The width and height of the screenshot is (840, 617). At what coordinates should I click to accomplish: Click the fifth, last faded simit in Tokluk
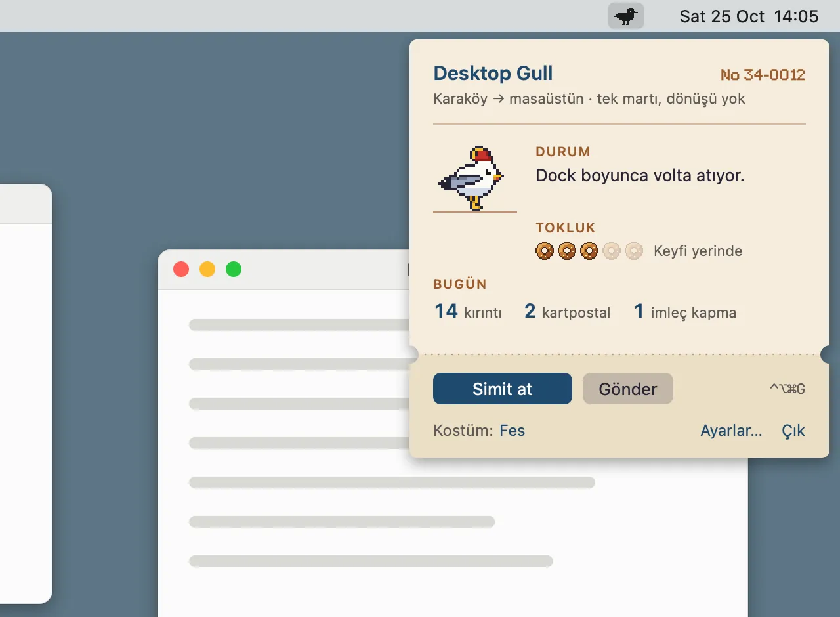pos(634,251)
